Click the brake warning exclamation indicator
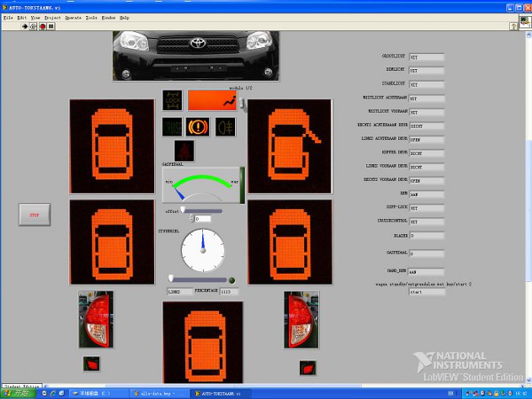This screenshot has width=532, height=399. (198, 127)
